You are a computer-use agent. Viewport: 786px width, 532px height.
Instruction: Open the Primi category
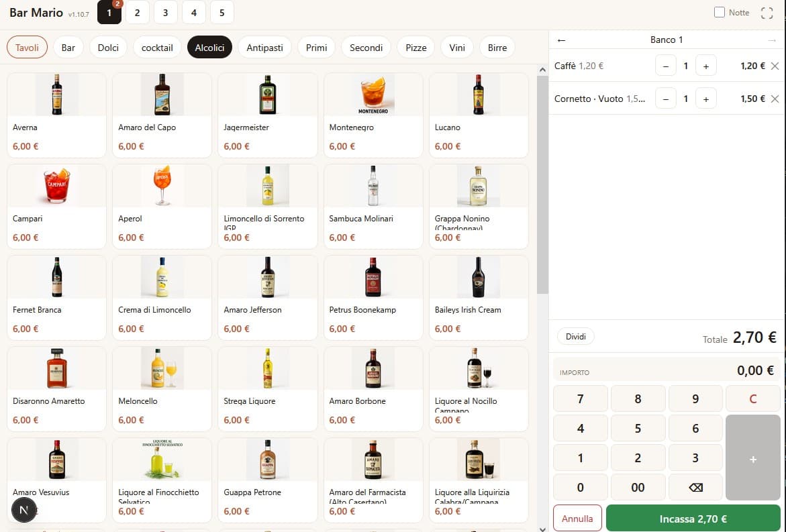[x=316, y=47]
